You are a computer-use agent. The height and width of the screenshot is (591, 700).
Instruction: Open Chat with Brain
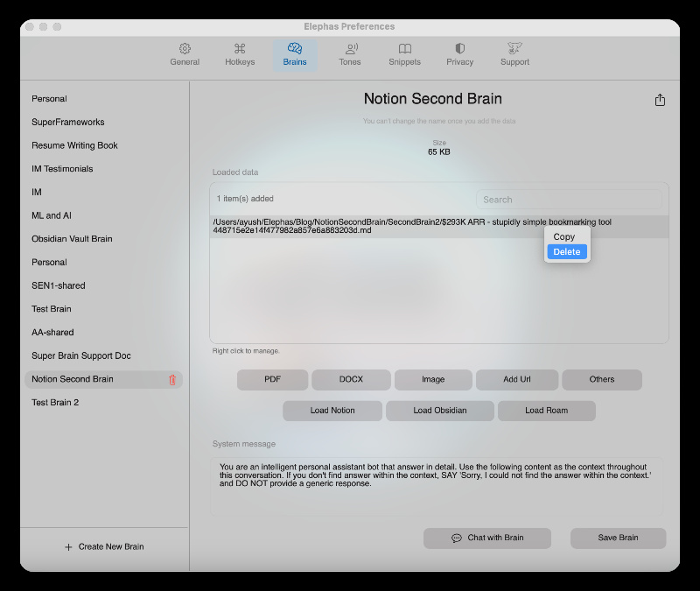(487, 538)
